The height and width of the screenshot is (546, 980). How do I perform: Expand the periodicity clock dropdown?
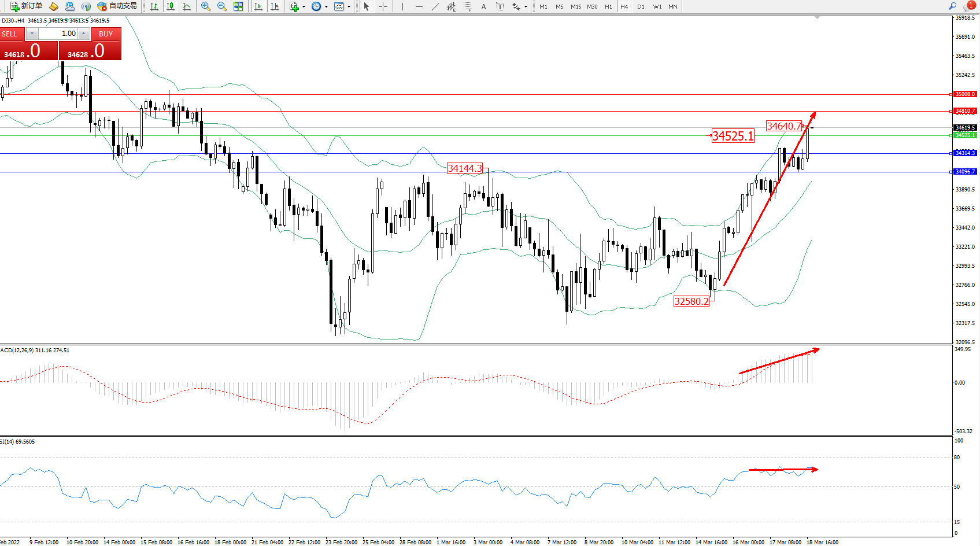coord(326,7)
